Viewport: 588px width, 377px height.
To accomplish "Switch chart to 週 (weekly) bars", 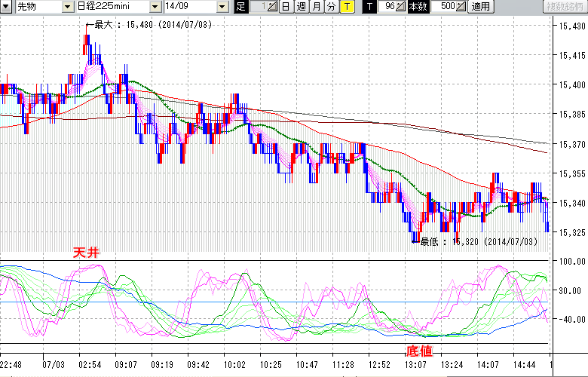I will coord(301,7).
